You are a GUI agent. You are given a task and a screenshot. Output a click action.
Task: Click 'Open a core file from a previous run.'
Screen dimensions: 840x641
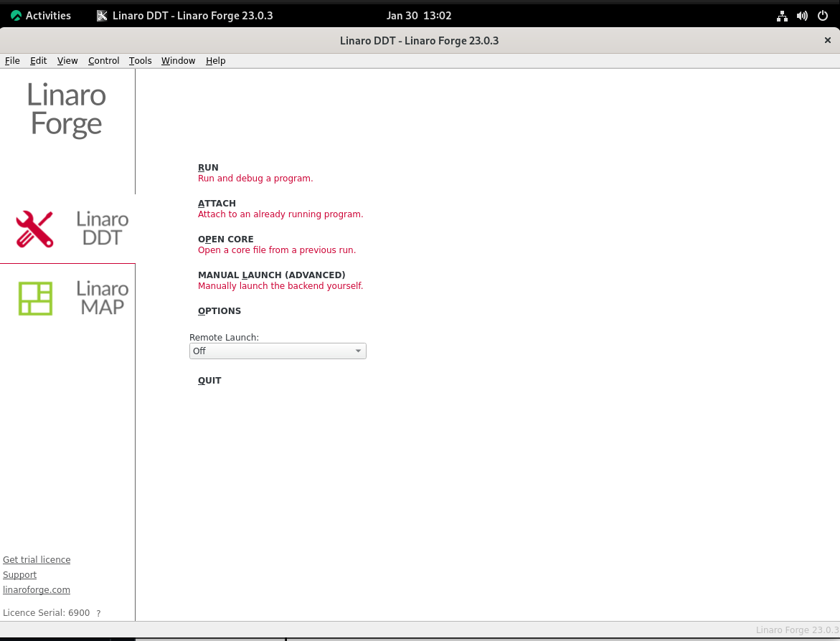[277, 250]
